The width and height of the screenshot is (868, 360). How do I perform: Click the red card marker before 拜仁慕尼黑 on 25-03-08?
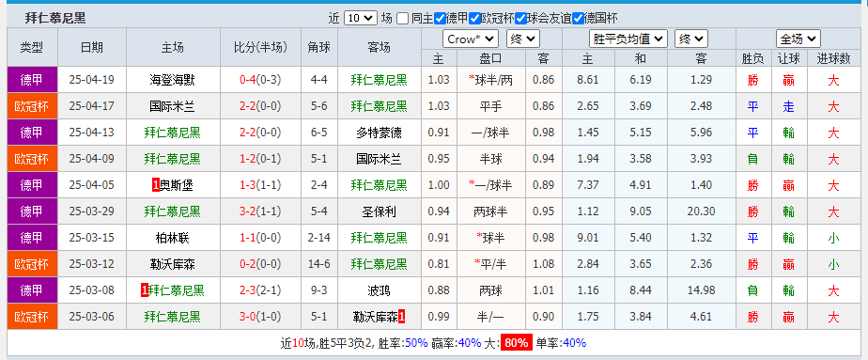pos(145,290)
